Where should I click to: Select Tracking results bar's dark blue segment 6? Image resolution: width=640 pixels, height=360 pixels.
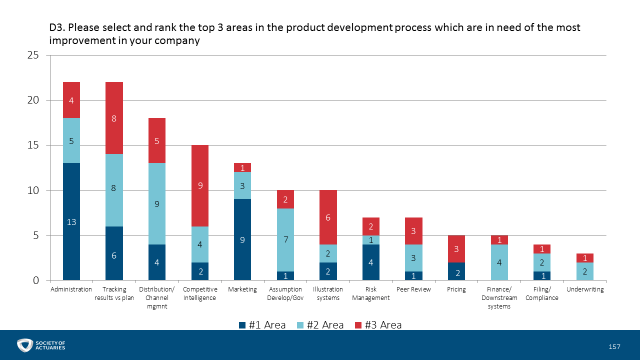click(x=114, y=253)
